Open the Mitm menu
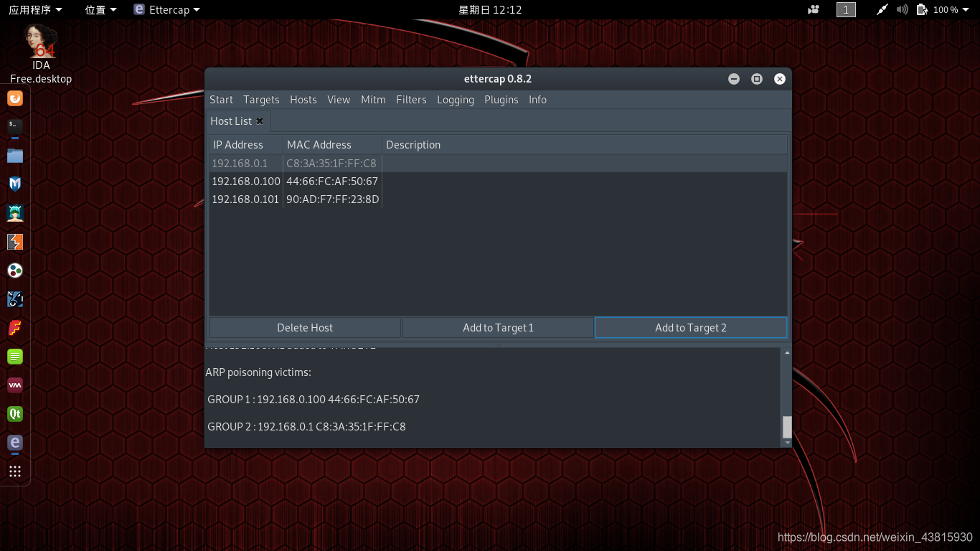Image resolution: width=980 pixels, height=551 pixels. [x=373, y=100]
